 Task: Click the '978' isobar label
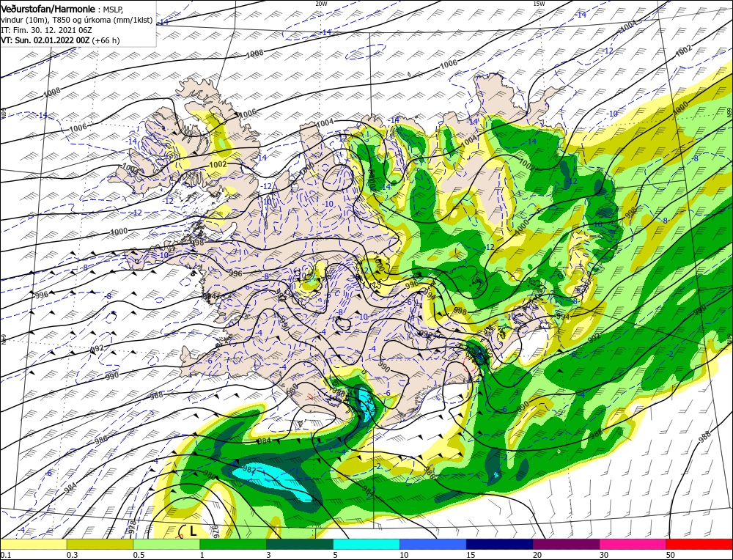tap(132, 527)
